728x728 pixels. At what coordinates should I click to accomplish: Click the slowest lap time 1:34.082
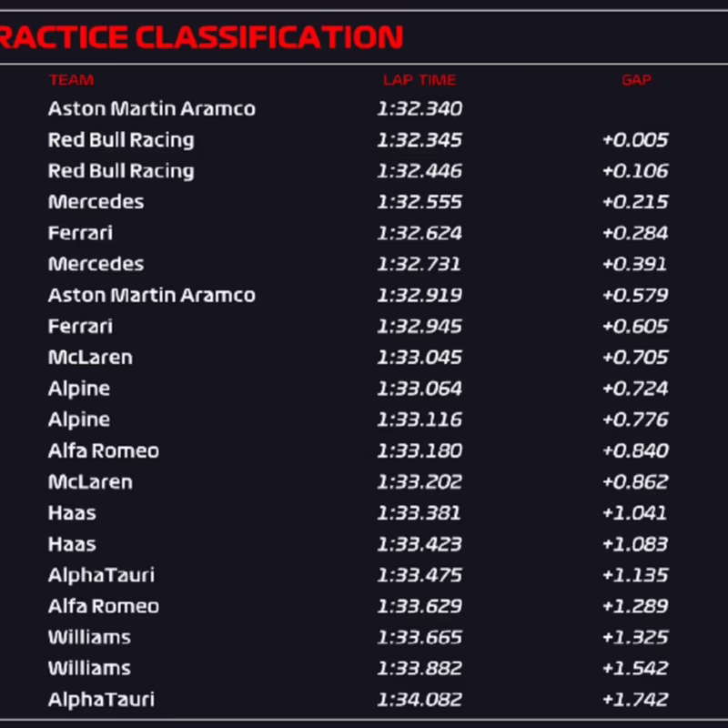420,700
